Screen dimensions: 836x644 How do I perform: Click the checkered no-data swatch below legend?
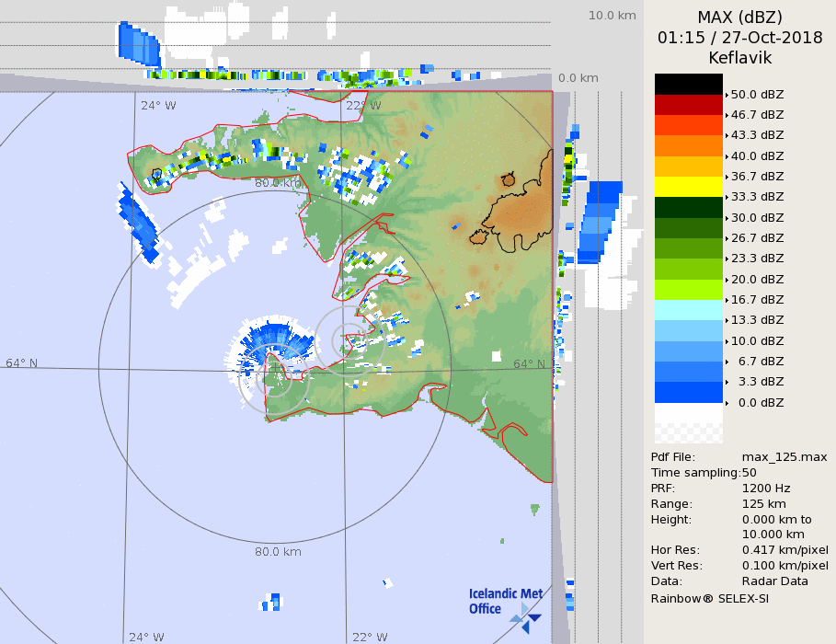[688, 424]
